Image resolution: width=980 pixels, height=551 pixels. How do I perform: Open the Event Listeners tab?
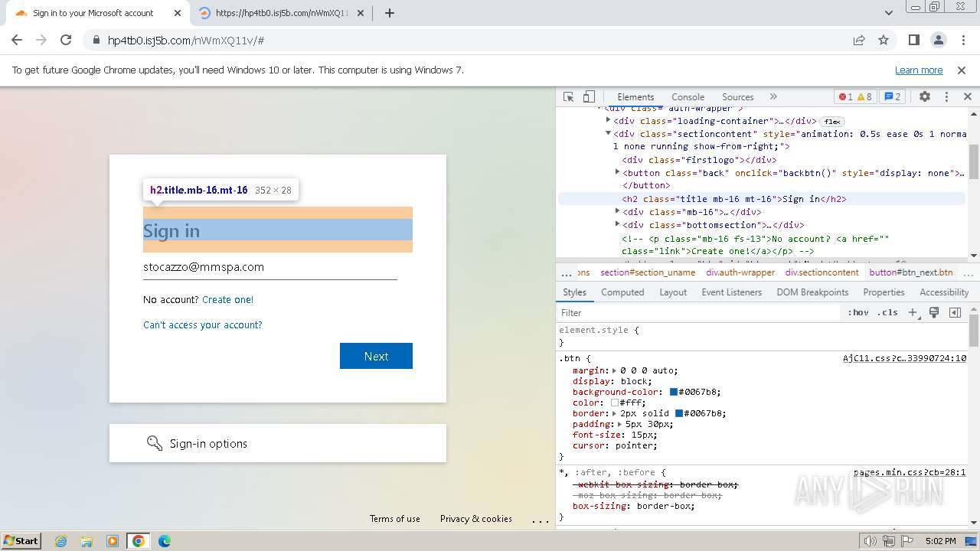click(731, 292)
